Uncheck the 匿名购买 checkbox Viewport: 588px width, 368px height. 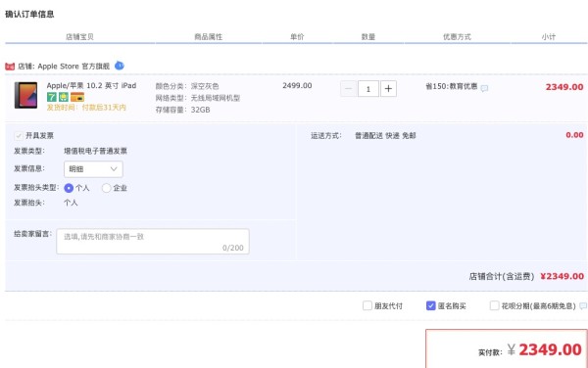[x=431, y=305]
